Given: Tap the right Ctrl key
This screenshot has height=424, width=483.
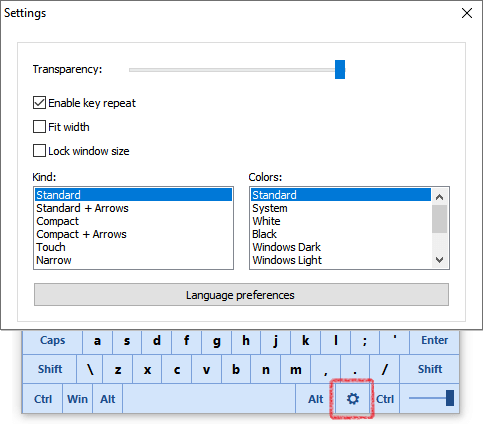Looking at the screenshot, I should coord(385,399).
